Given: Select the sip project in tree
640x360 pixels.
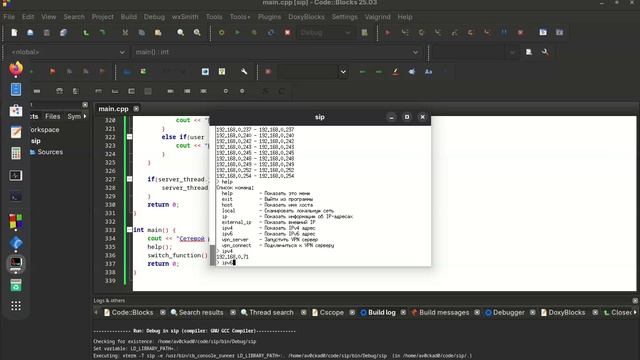Looking at the screenshot, I should (x=36, y=141).
